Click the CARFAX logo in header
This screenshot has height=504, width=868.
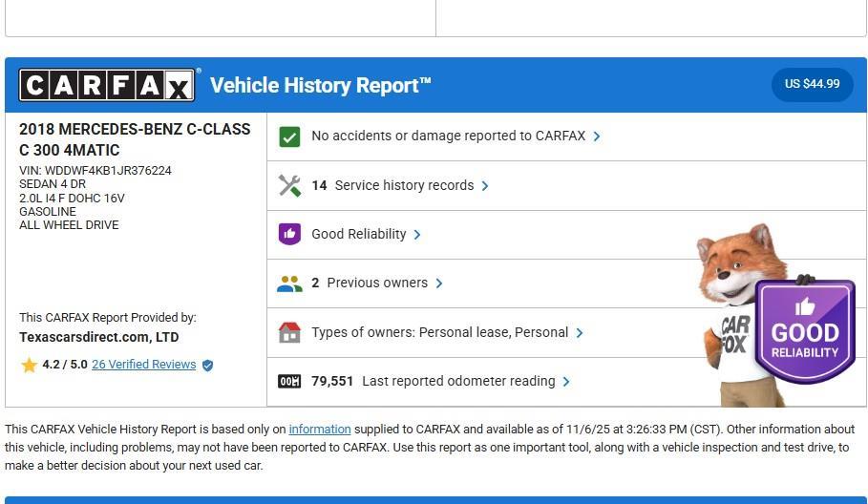[x=107, y=85]
